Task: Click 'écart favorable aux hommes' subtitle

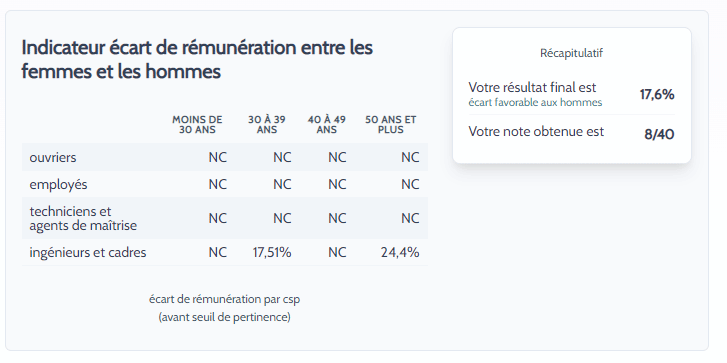Action: [x=535, y=102]
